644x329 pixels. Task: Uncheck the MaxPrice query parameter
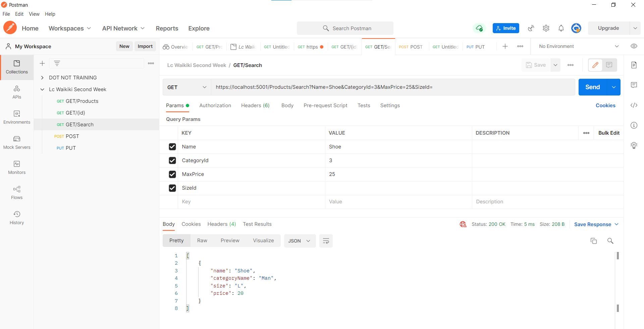(x=172, y=174)
